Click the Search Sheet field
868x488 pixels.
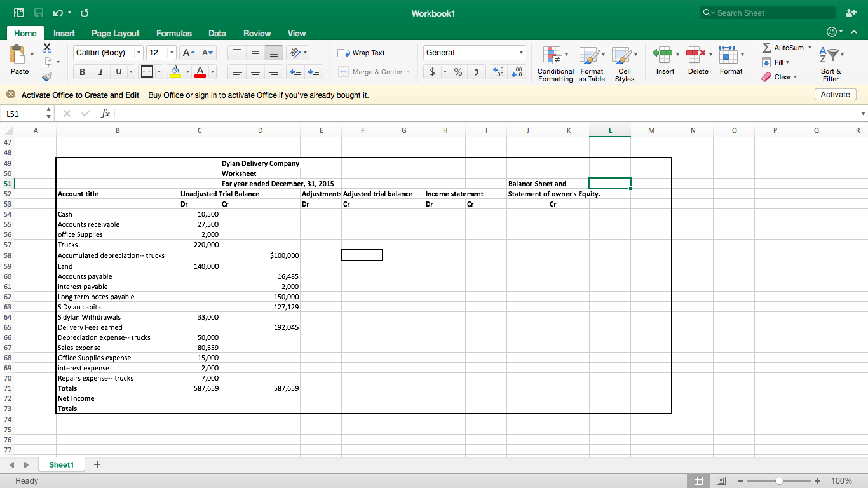point(768,13)
